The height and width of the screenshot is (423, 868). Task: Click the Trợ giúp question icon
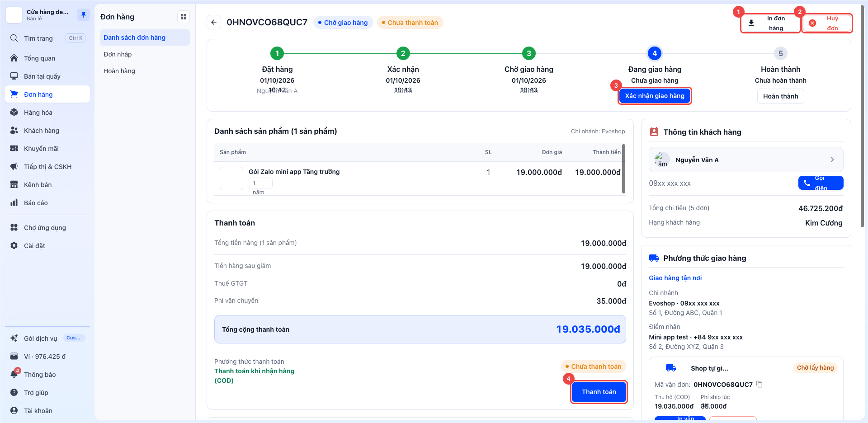coord(14,393)
